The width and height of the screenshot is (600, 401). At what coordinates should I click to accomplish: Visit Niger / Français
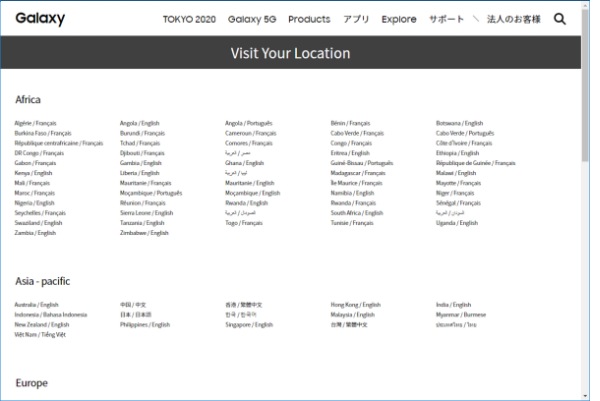pyautogui.click(x=455, y=193)
